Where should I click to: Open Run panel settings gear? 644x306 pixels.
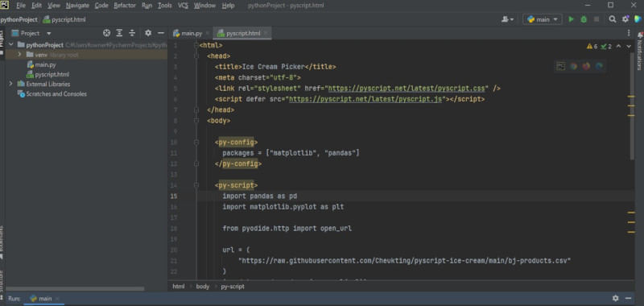click(x=615, y=298)
